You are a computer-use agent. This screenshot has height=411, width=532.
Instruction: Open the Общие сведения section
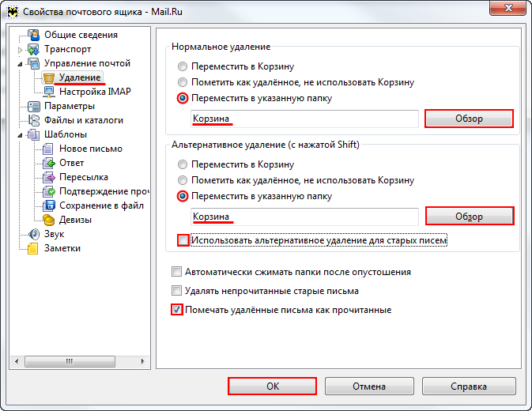coord(81,35)
